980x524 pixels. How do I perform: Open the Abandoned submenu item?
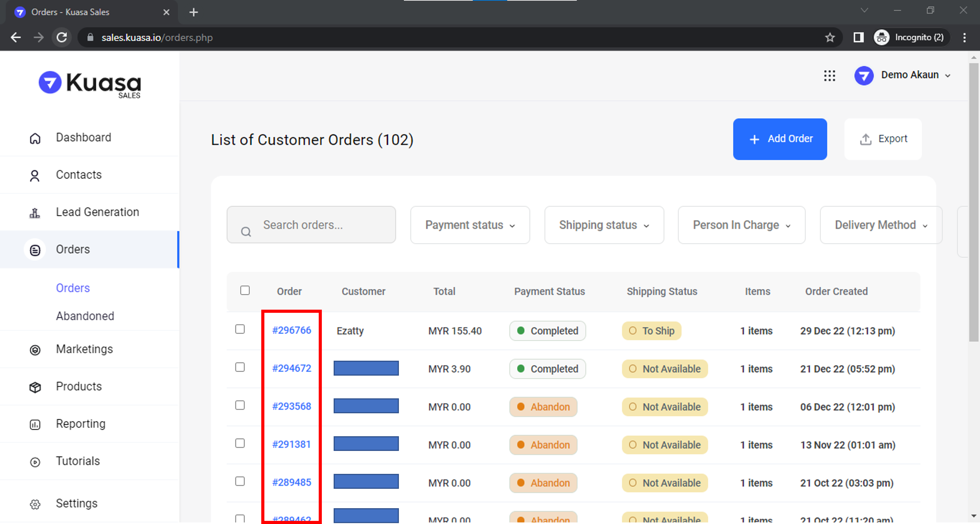point(85,316)
